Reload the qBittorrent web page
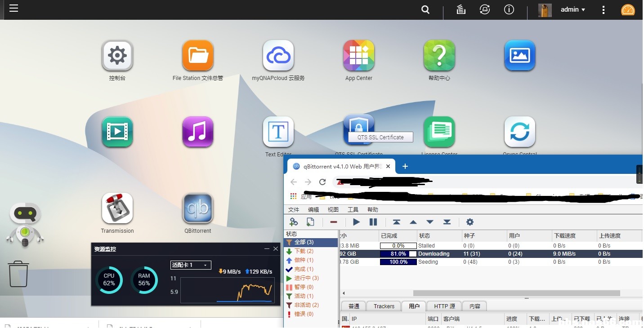644x328 pixels. coord(322,182)
